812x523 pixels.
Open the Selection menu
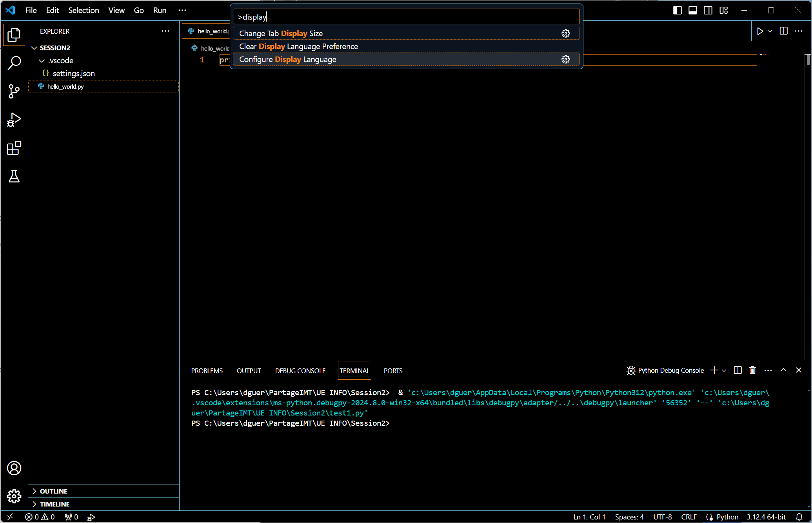pos(84,10)
